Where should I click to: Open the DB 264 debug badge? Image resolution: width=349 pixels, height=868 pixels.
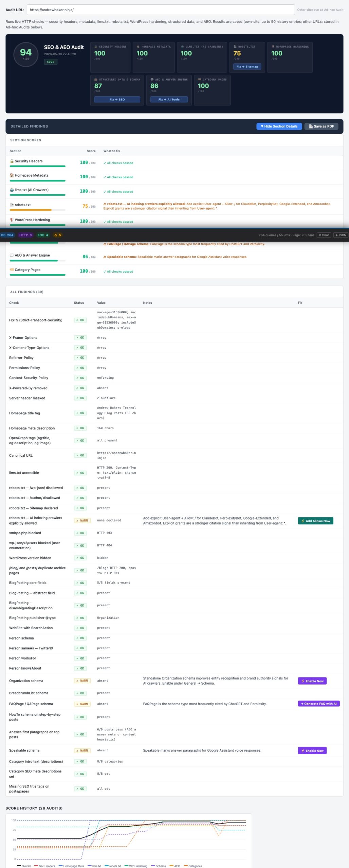point(7,235)
